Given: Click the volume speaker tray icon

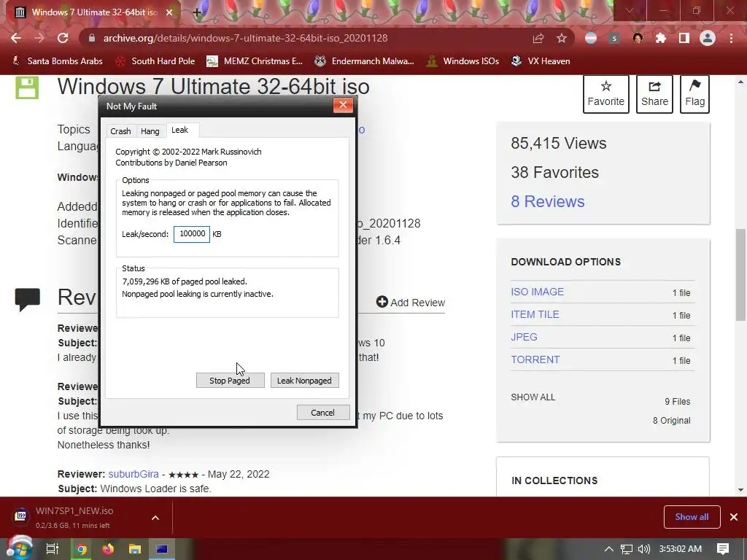Looking at the screenshot, I should 644,549.
